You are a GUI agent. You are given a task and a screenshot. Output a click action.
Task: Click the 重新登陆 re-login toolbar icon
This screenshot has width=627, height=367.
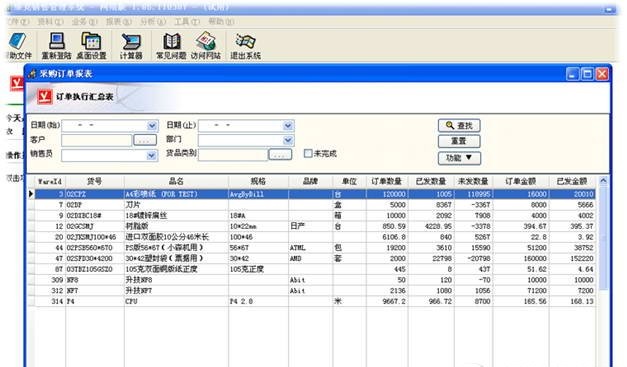(x=56, y=46)
